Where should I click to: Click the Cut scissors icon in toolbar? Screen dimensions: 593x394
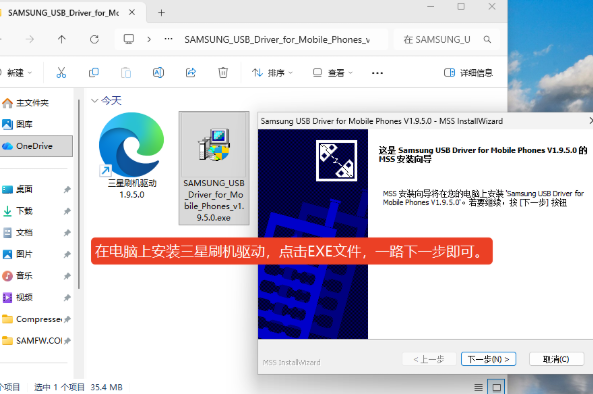61,72
